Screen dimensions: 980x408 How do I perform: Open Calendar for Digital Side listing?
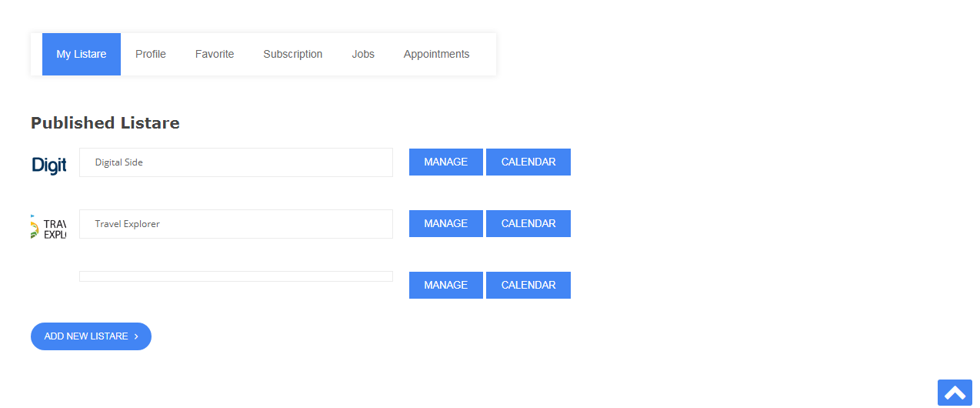coord(528,162)
